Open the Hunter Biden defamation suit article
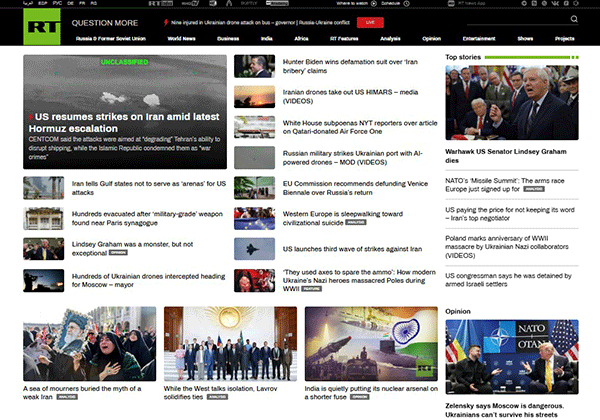Viewport: 600px width, 420px height. coord(350,66)
